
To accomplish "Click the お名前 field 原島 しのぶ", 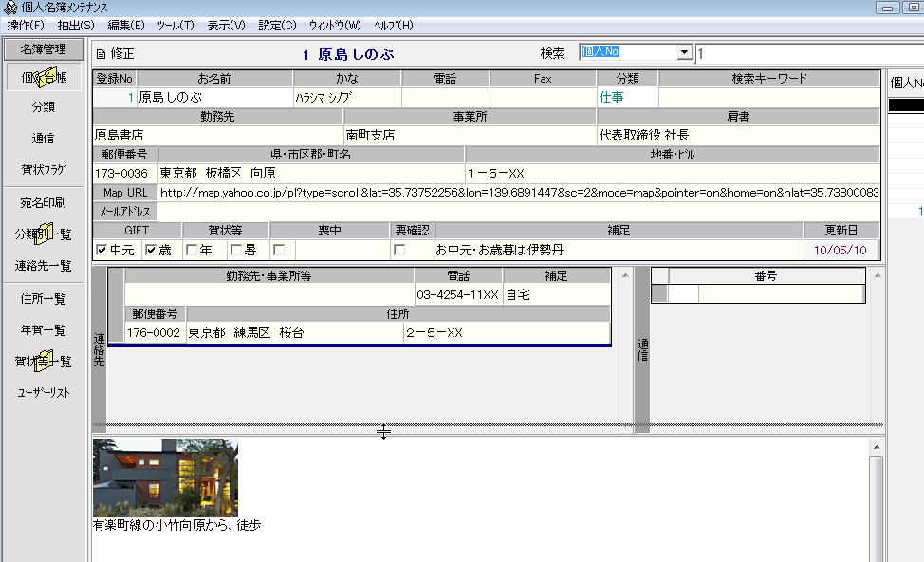I will (x=214, y=97).
